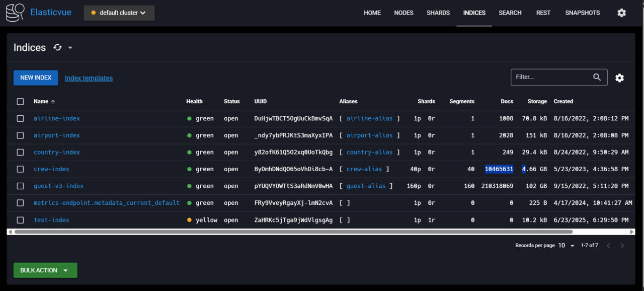Click the Elasticvue logo icon
The width and height of the screenshot is (644, 291).
15,13
